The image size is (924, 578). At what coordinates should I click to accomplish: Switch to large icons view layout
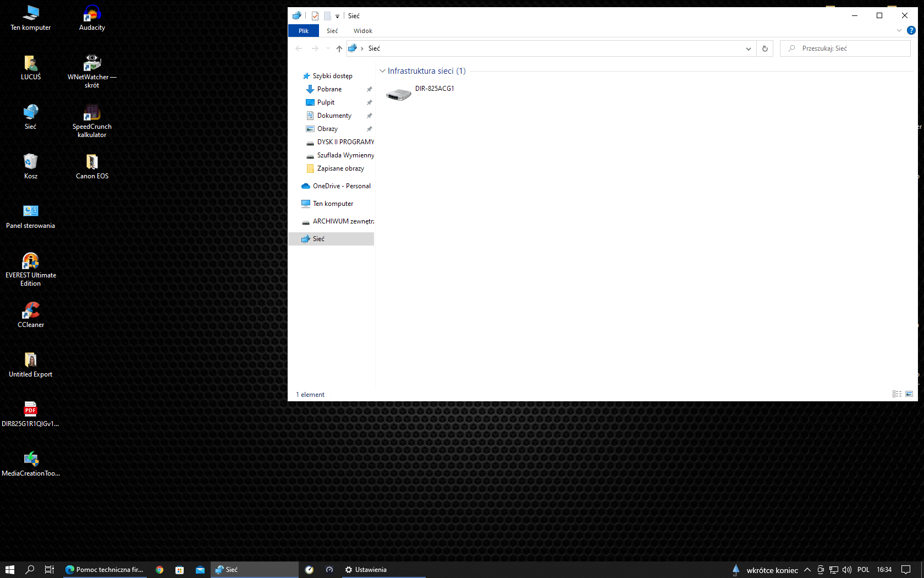pos(909,394)
